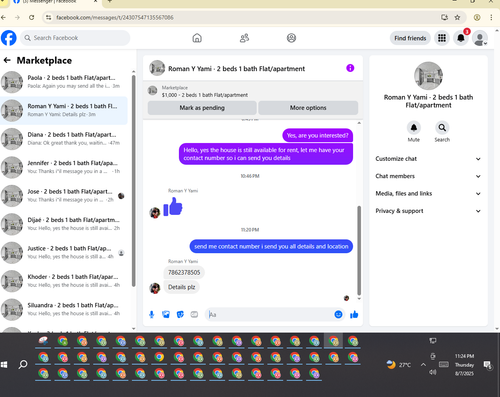
Task: Go back using Marketplace back arrow
Action: (x=7, y=60)
